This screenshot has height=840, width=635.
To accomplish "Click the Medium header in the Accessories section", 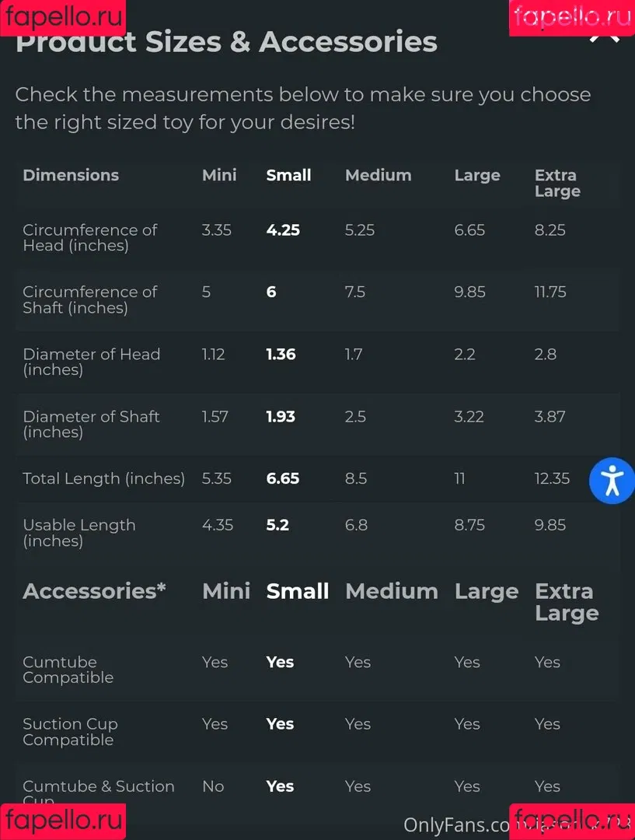I will [392, 591].
